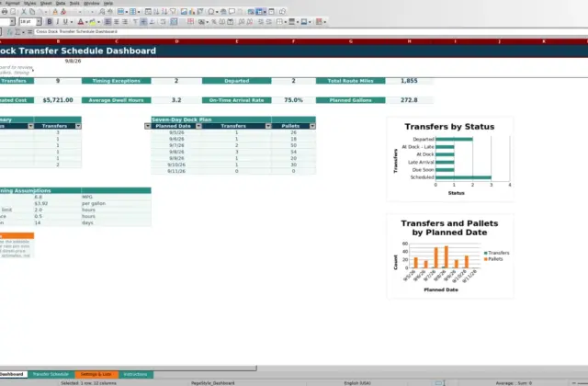Open the Borders dropdown arrow
The width and height of the screenshot is (588, 386).
point(286,22)
